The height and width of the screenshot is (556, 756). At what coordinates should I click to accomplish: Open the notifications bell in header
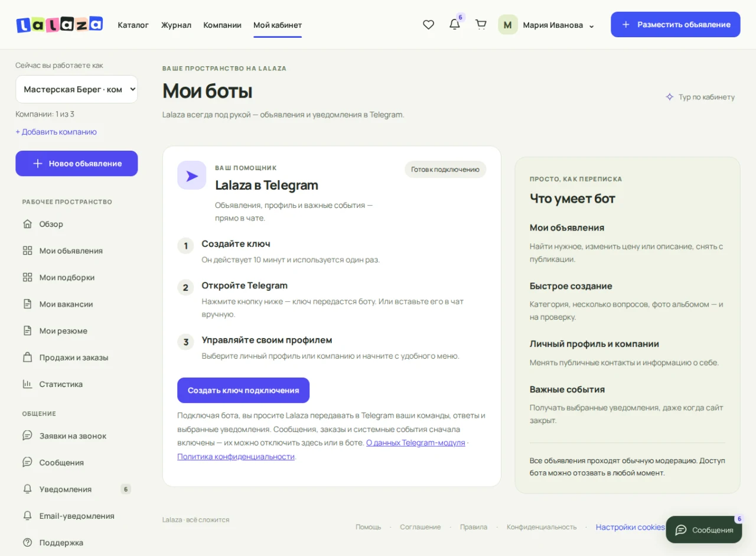pos(455,25)
